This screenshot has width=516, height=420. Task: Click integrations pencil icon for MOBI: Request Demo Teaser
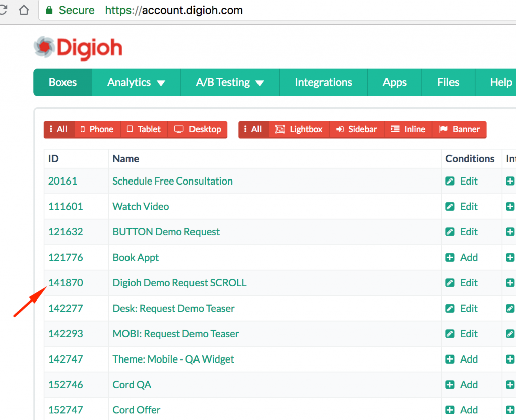click(x=510, y=334)
